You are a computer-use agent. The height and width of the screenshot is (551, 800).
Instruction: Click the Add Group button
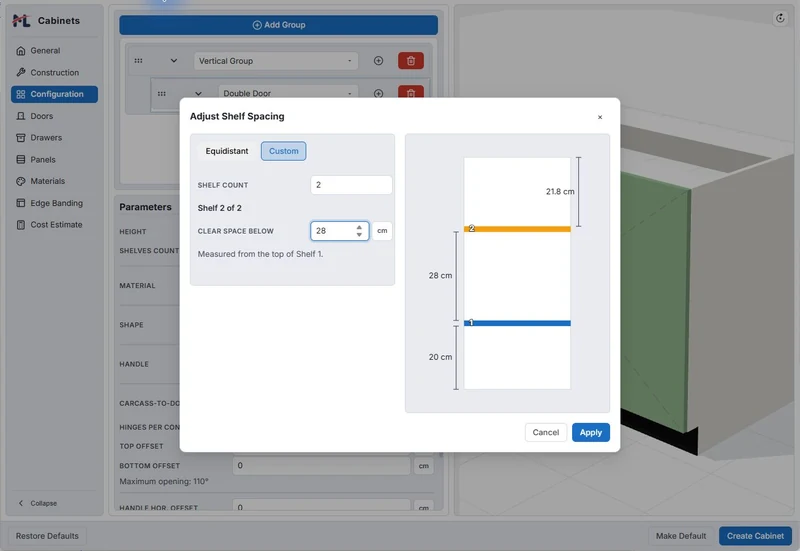click(x=279, y=25)
